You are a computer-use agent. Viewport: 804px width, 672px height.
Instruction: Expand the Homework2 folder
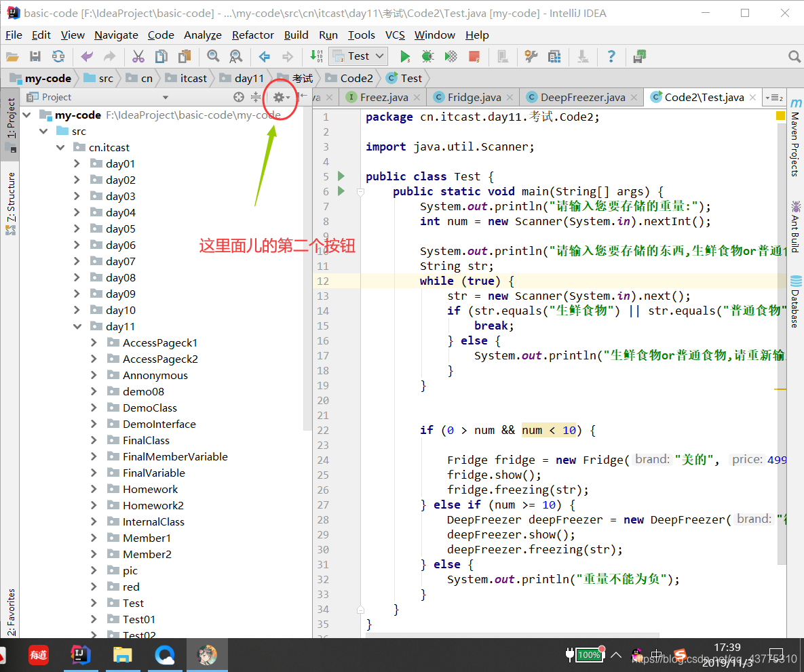tap(94, 505)
